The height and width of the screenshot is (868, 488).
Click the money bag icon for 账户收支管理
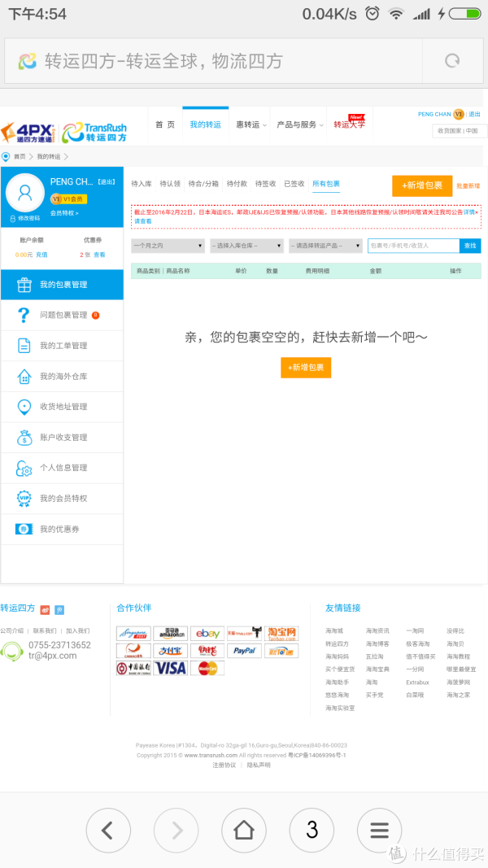point(24,438)
